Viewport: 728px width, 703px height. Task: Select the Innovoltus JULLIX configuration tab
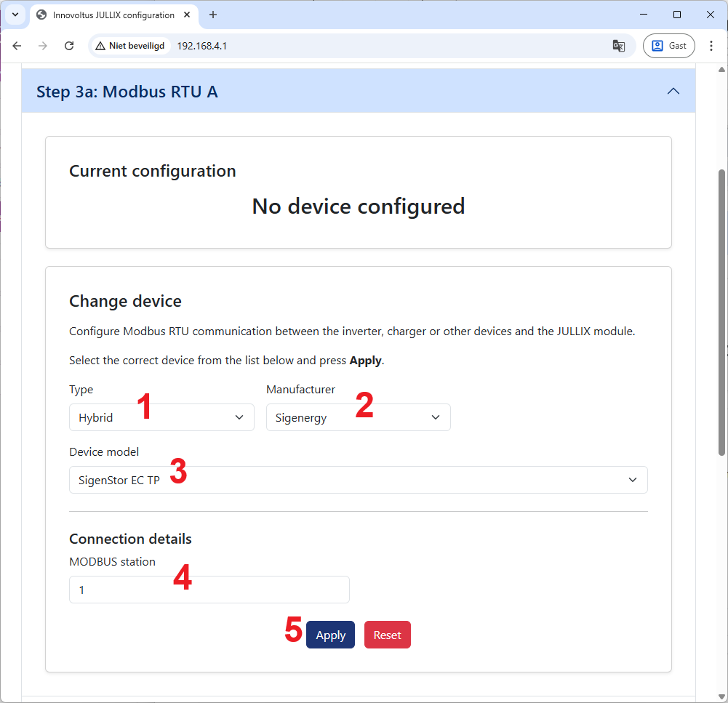109,15
